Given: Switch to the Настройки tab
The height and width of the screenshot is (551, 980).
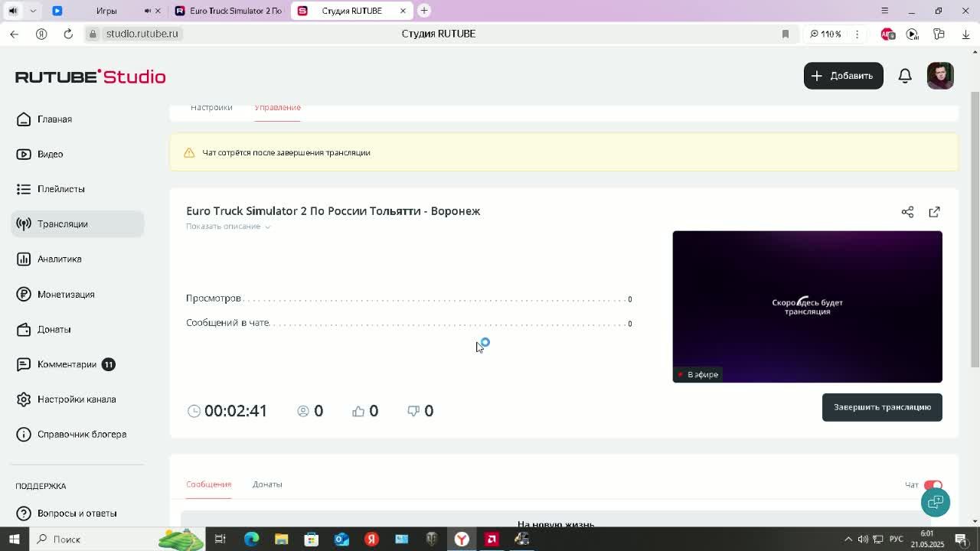Looking at the screenshot, I should coord(211,108).
